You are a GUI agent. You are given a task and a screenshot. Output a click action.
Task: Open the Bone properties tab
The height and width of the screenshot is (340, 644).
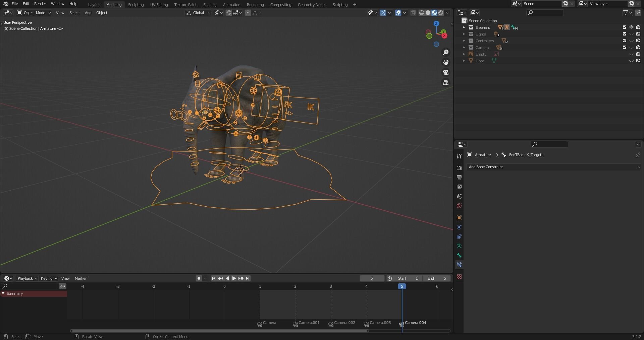pos(459,255)
